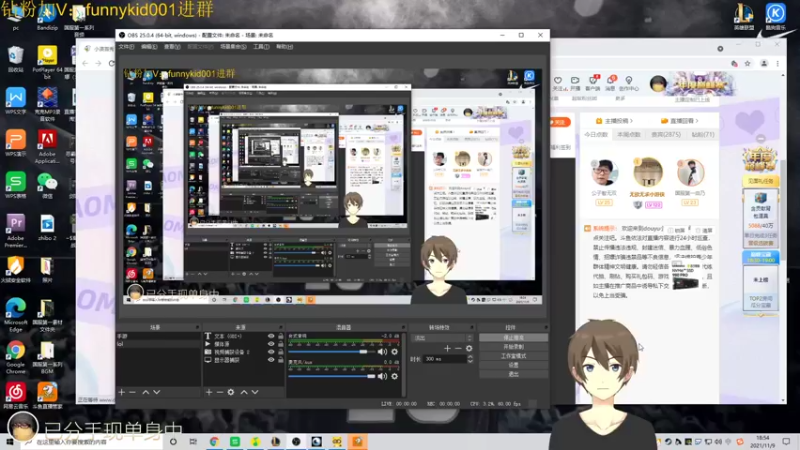Pop out the 转场特效 dock panel
Screen dimensions: 800x450
[x=472, y=327]
